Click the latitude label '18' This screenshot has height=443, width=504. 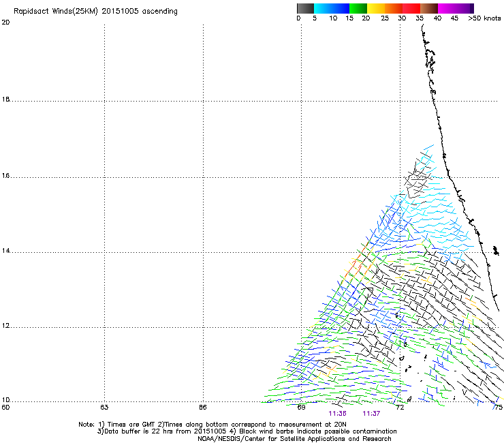(5, 99)
